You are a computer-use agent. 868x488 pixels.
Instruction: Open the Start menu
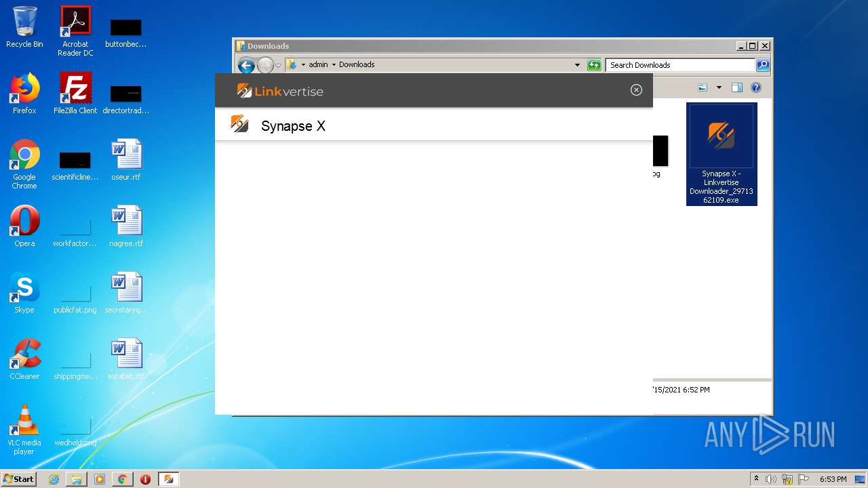click(19, 479)
